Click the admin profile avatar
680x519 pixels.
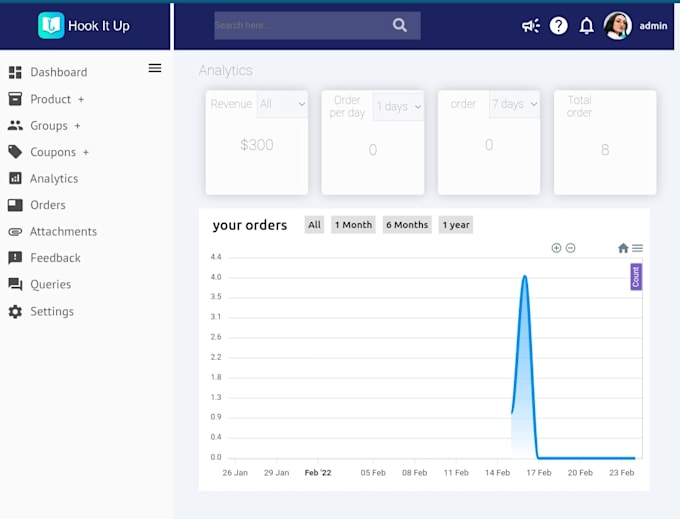tap(617, 26)
